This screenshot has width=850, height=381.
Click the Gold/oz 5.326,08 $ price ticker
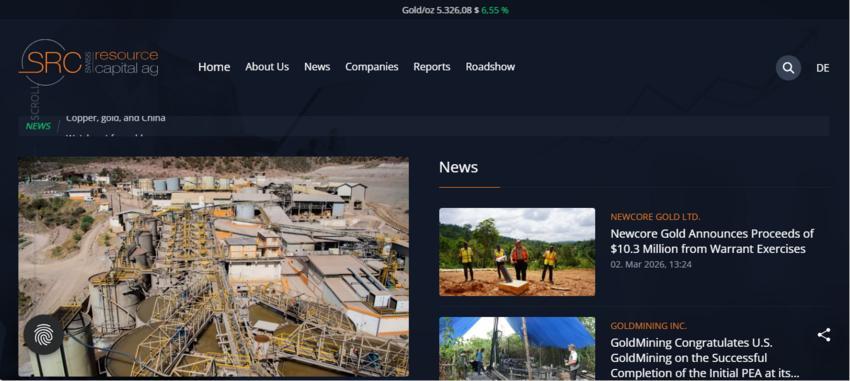tap(440, 10)
